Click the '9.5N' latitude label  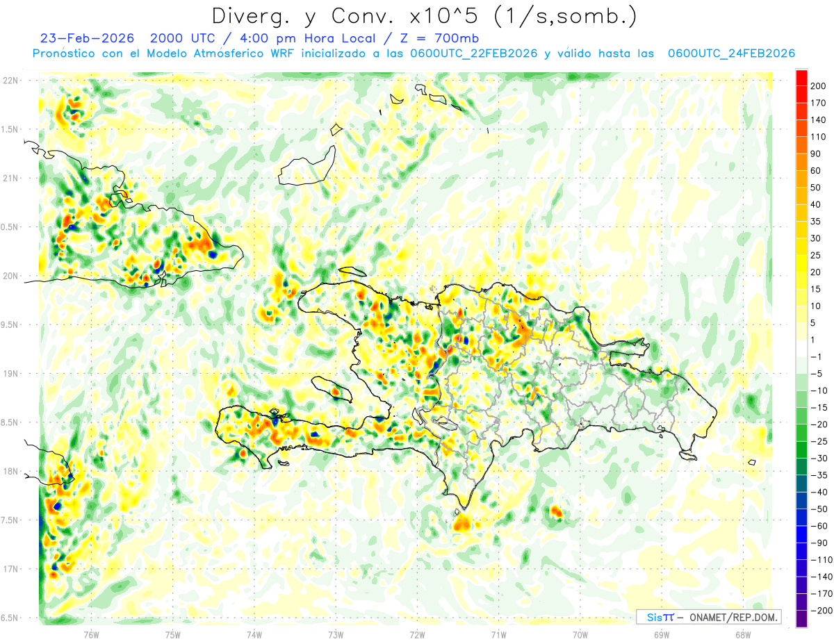10,325
